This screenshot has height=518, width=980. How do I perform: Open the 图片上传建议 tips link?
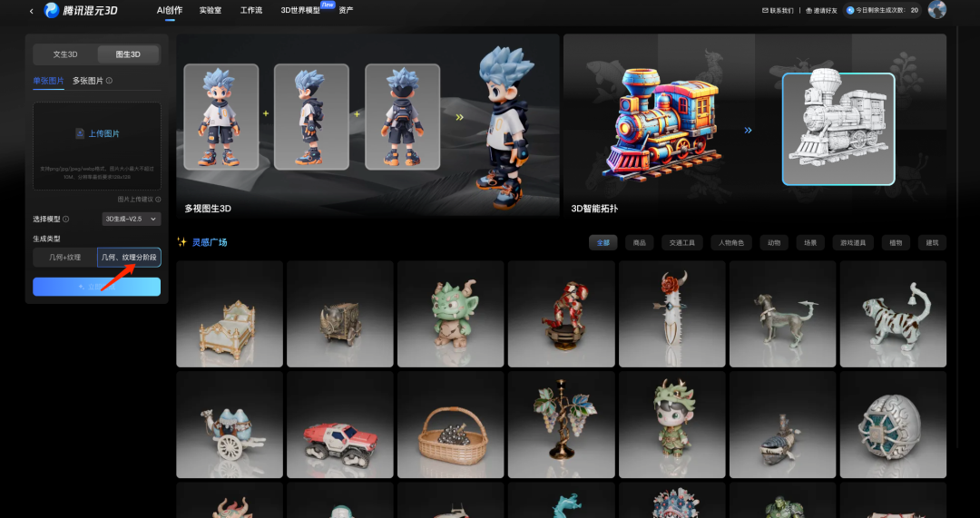tap(139, 200)
